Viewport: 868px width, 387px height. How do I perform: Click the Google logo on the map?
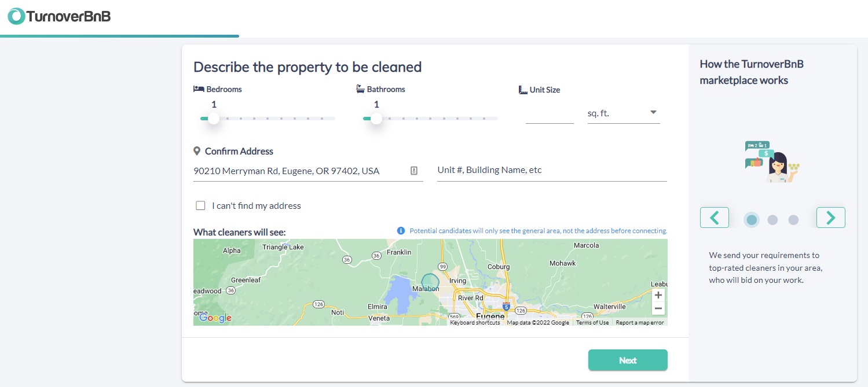pyautogui.click(x=215, y=318)
